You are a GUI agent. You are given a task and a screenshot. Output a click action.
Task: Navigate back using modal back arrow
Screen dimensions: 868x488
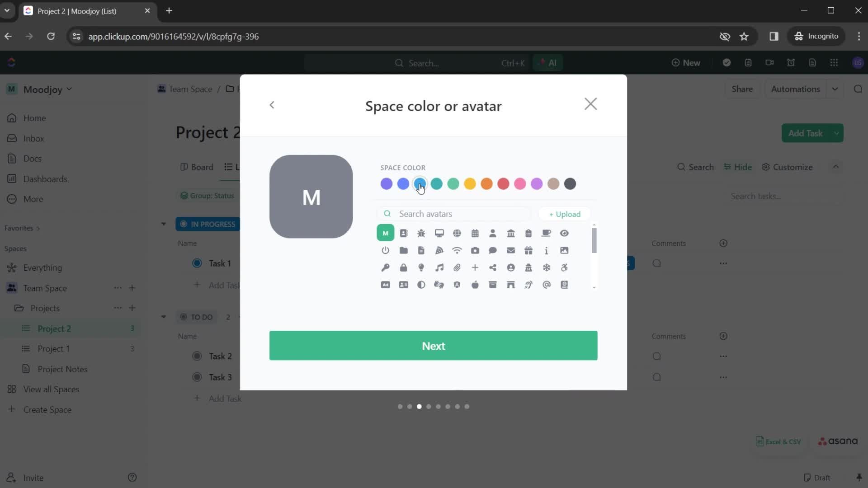(272, 104)
